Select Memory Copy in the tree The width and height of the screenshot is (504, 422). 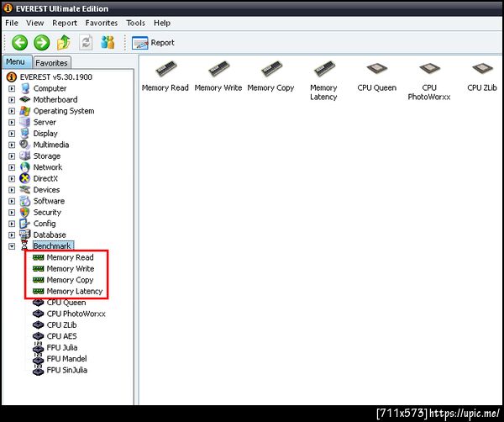70,280
